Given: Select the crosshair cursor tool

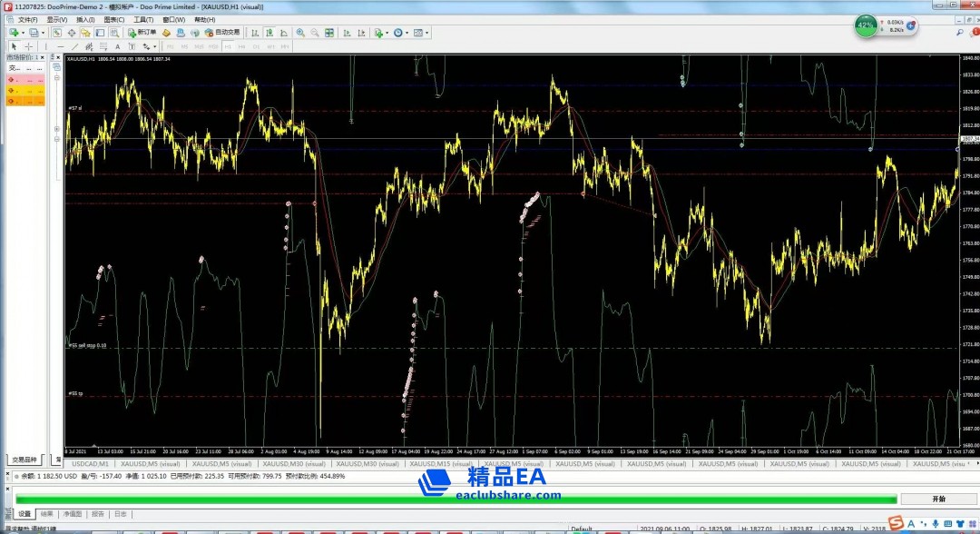Looking at the screenshot, I should pos(28,46).
